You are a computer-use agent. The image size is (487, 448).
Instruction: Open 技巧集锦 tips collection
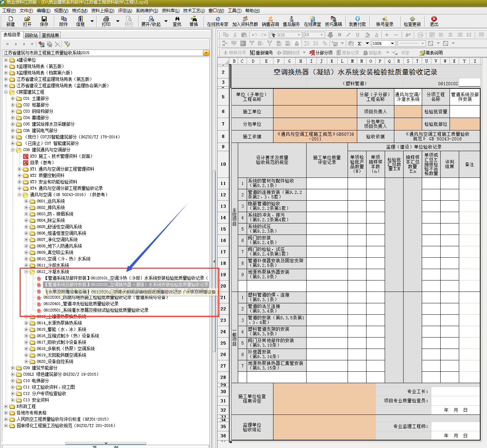click(333, 21)
